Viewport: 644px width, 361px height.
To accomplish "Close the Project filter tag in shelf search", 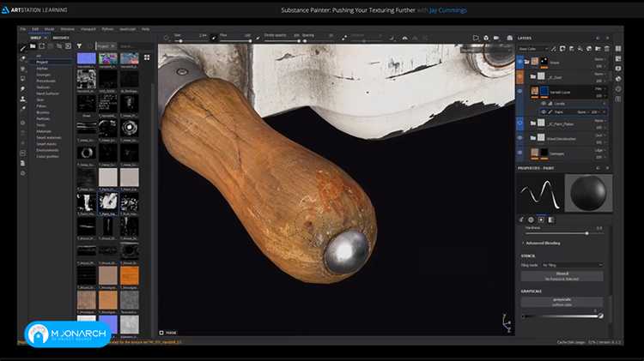I will coord(112,46).
